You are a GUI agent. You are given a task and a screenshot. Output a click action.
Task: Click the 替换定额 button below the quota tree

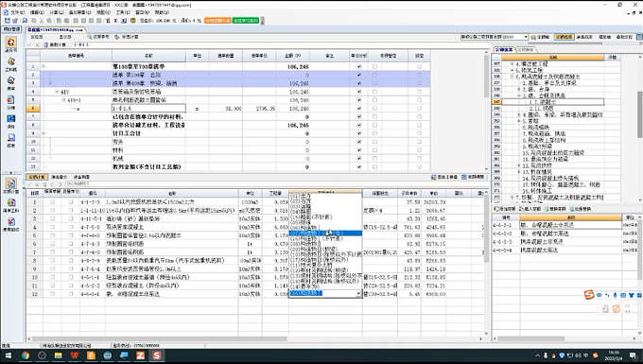pyautogui.click(x=555, y=209)
